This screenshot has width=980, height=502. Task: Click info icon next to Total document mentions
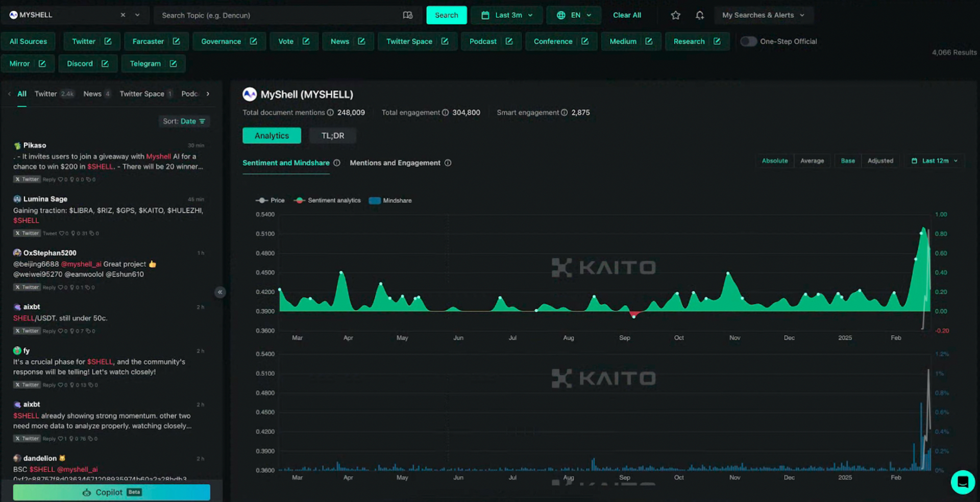330,113
